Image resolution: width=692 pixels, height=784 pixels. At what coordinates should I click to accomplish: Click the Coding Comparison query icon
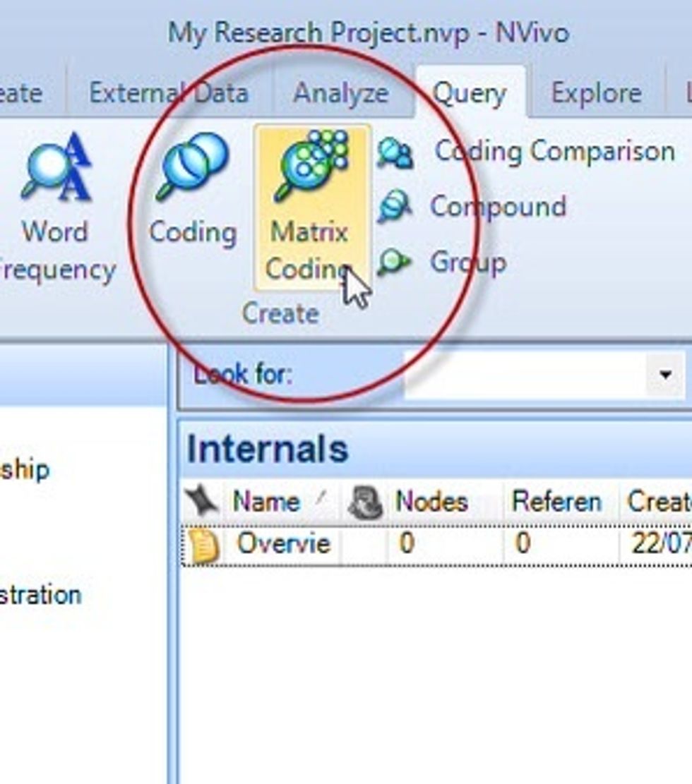coord(395,152)
